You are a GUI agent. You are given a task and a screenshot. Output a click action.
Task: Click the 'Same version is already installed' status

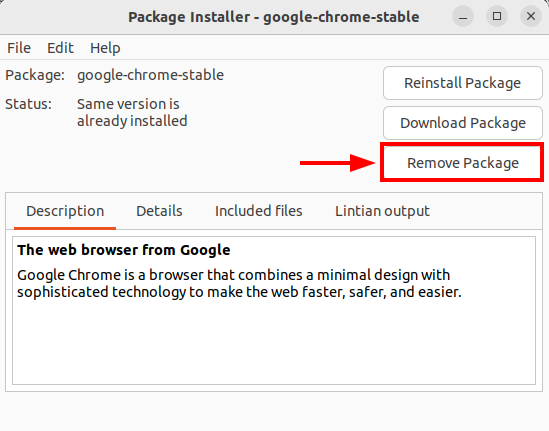coord(132,112)
